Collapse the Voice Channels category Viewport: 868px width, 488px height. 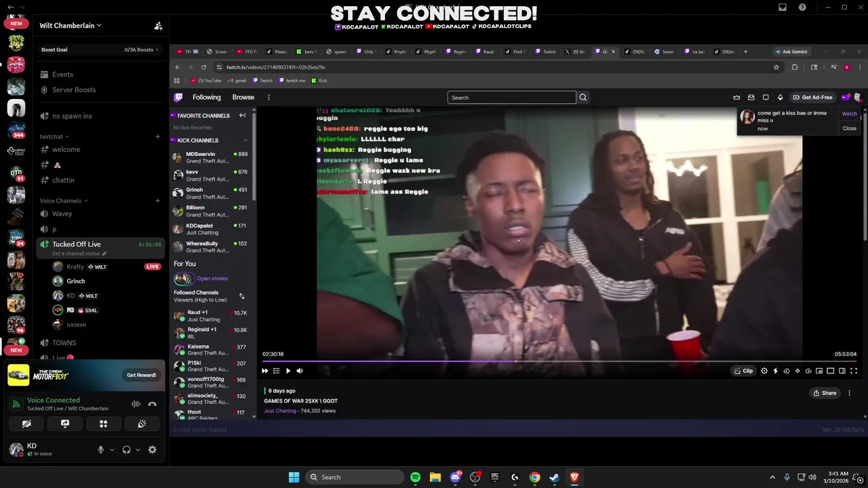[x=64, y=201]
